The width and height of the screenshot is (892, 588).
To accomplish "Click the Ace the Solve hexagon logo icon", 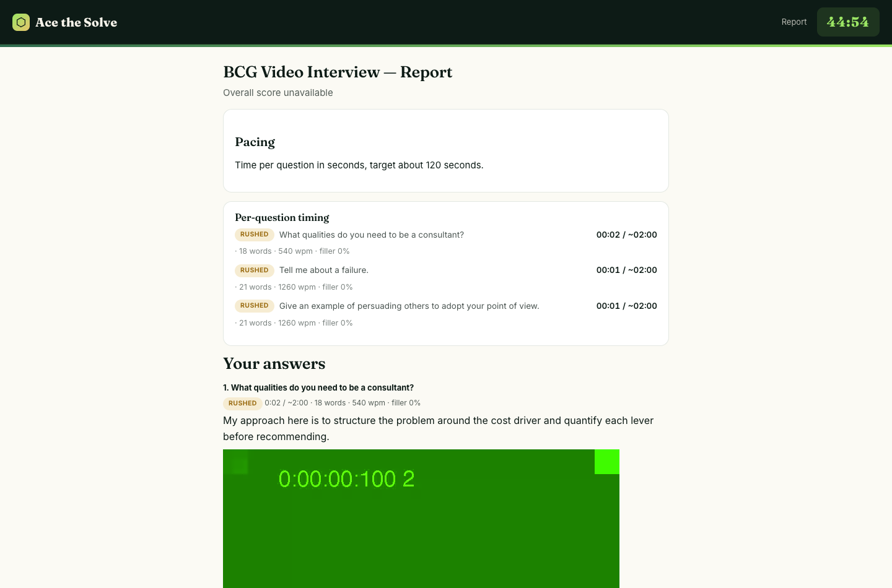I will pos(21,22).
